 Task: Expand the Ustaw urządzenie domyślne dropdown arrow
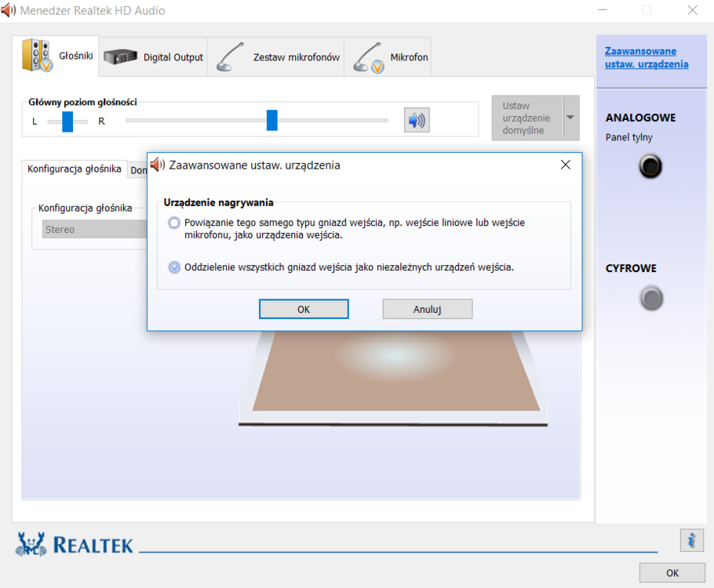(570, 118)
